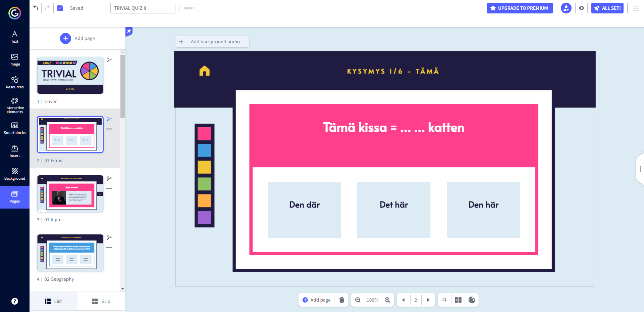Select the green color square on canvas
This screenshot has width=644, height=312.
[x=204, y=184]
